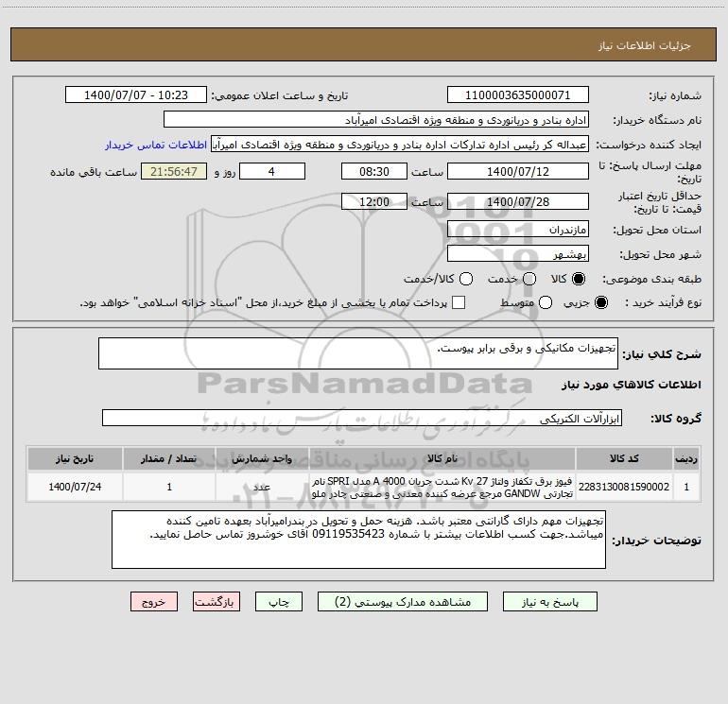Open اطلاعات تماس خریدار link
The width and height of the screenshot is (728, 704).
(x=156, y=145)
